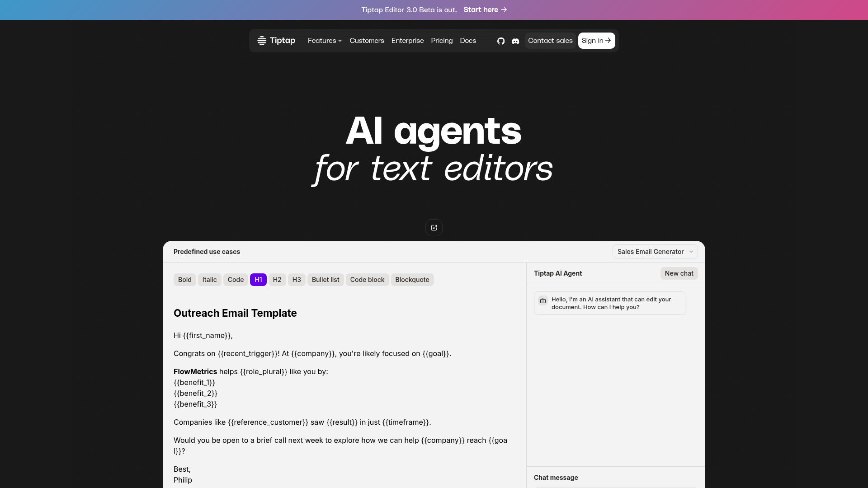Open the Sales Email Generator dropdown
The image size is (868, 488).
655,252
